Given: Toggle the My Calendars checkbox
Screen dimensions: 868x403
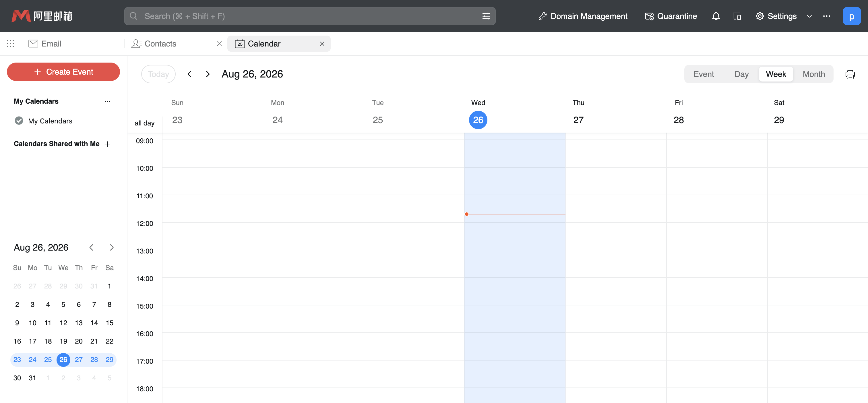Looking at the screenshot, I should click(x=19, y=121).
